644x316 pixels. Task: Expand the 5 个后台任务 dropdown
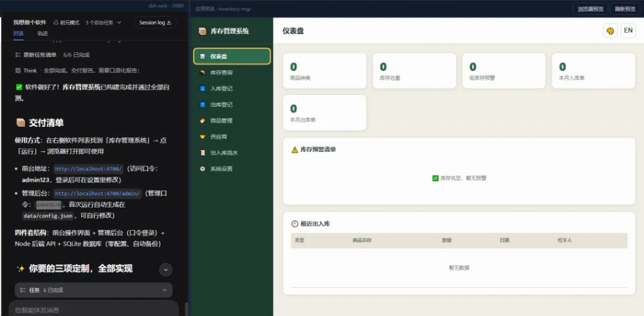[104, 23]
